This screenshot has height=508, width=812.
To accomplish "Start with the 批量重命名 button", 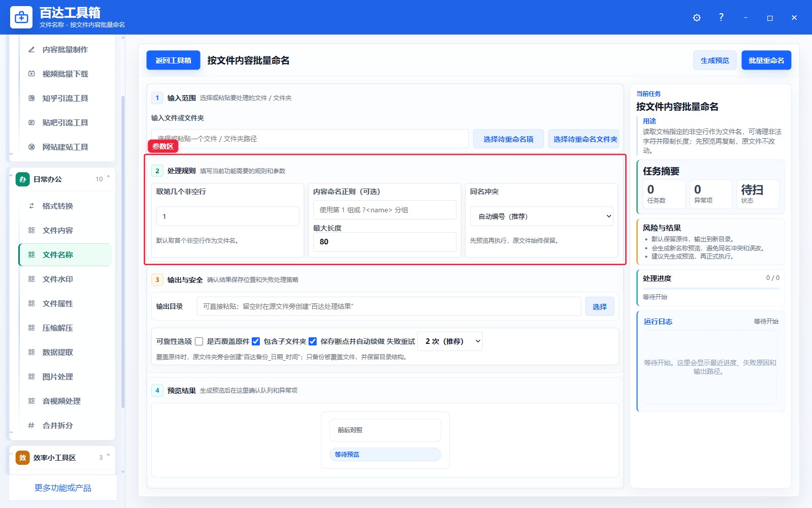I will [766, 60].
